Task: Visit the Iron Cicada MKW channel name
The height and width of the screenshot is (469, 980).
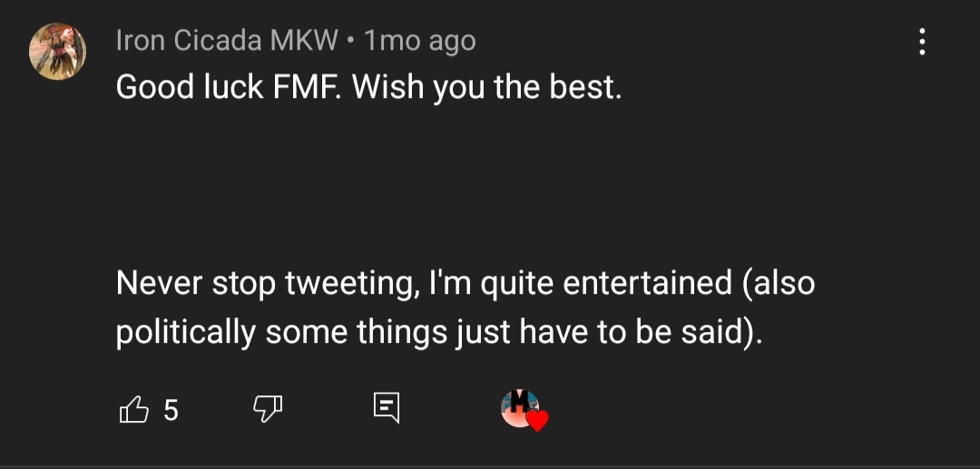Action: tap(226, 41)
